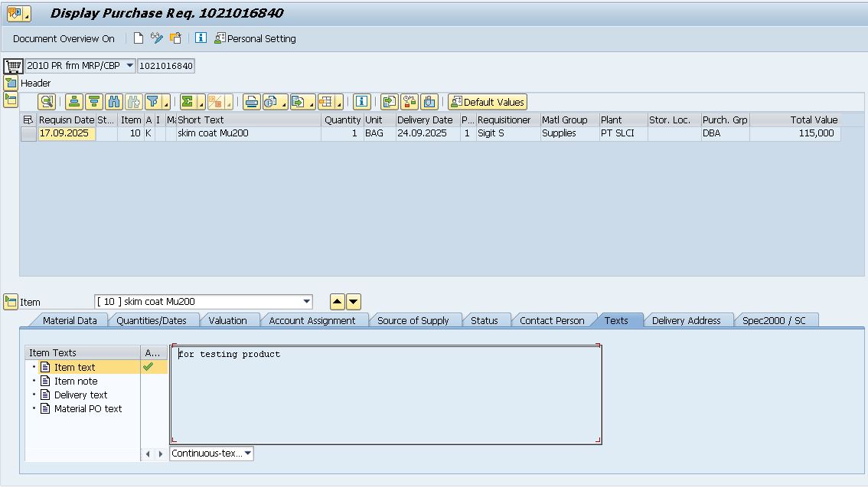
Task: Click the Details magnifier icon
Action: tap(47, 102)
